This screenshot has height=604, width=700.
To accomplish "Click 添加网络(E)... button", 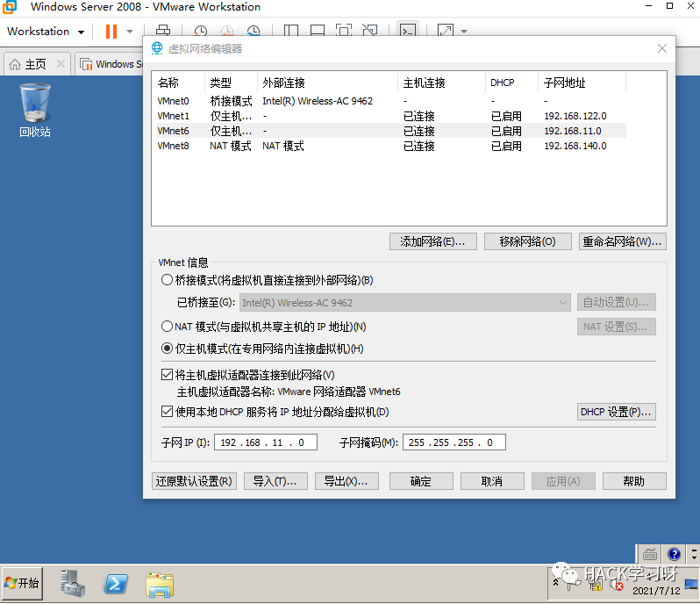I will point(432,241).
